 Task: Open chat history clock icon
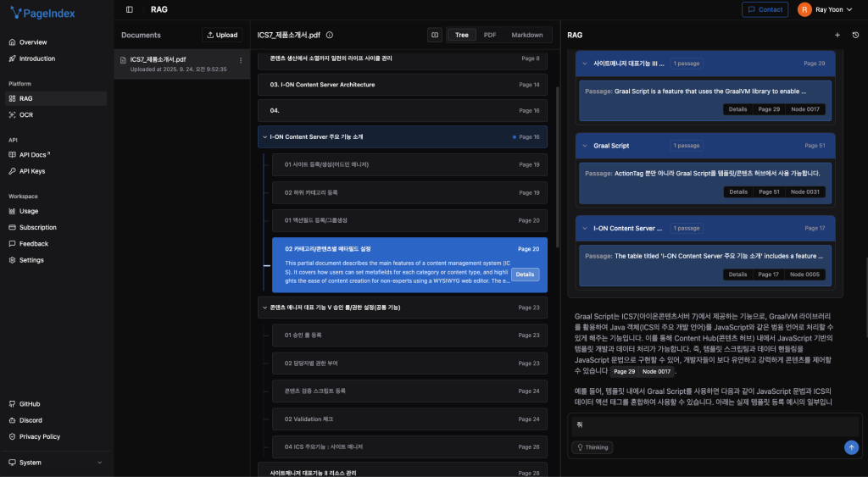pyautogui.click(x=855, y=35)
